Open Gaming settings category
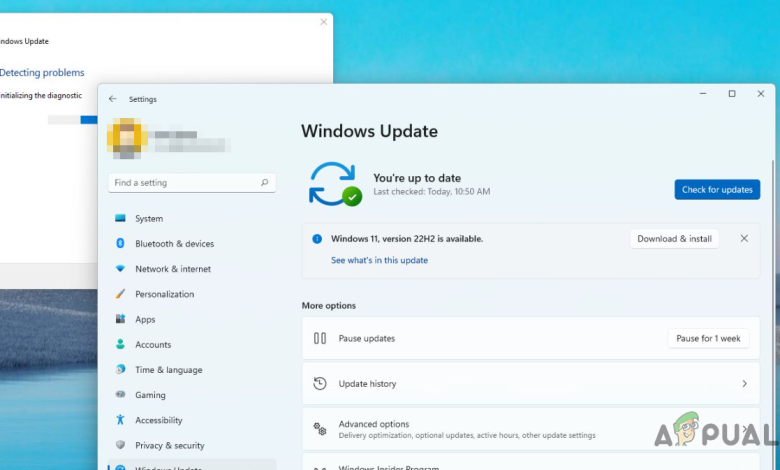 pyautogui.click(x=192, y=395)
